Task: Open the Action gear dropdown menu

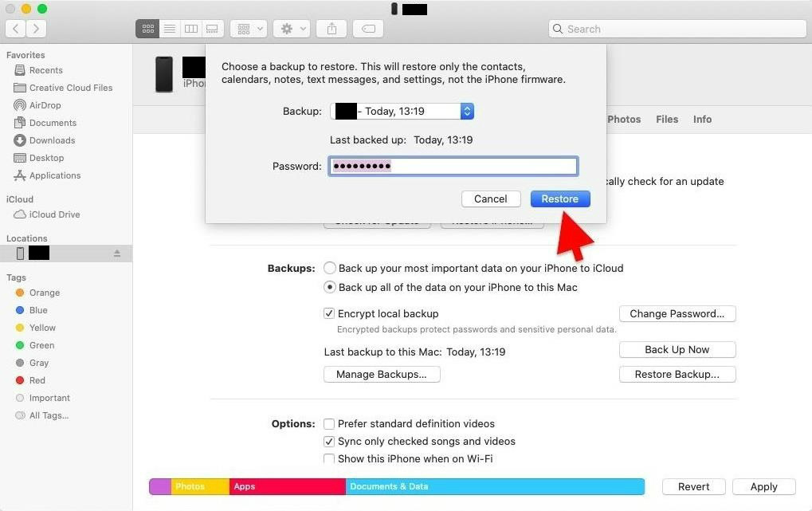Action: (x=291, y=29)
